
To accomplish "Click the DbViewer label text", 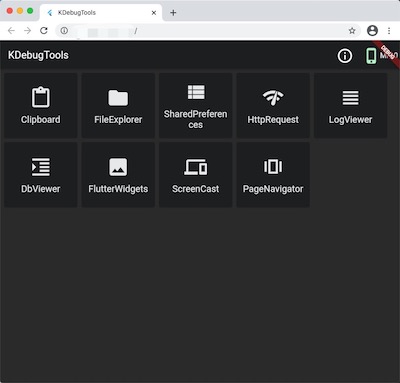I will [41, 189].
